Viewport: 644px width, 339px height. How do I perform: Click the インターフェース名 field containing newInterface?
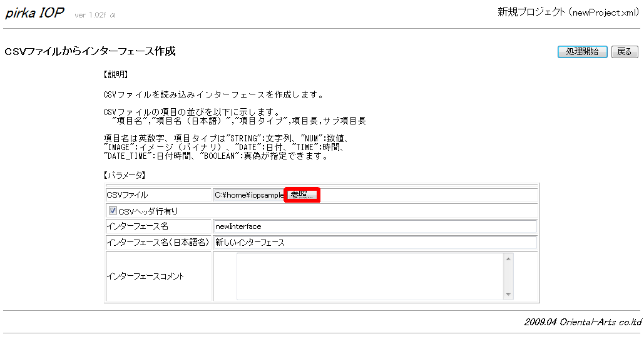tap(374, 226)
